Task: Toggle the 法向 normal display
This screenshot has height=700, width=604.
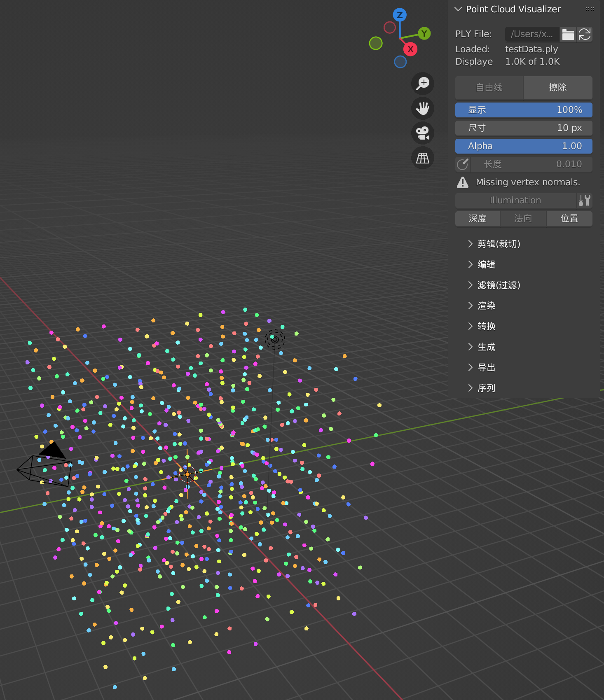Action: [523, 219]
